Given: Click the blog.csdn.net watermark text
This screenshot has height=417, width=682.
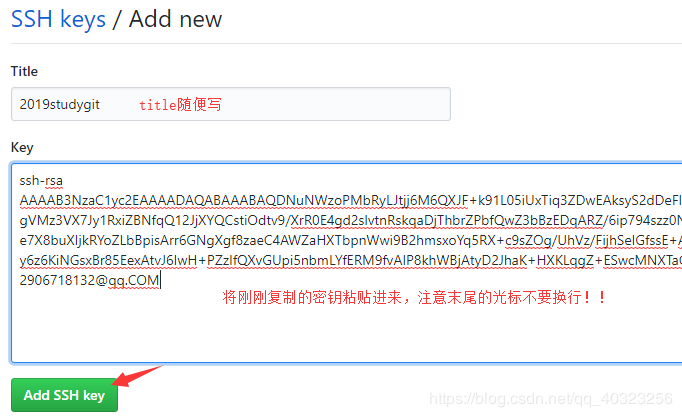Looking at the screenshot, I should point(551,399).
